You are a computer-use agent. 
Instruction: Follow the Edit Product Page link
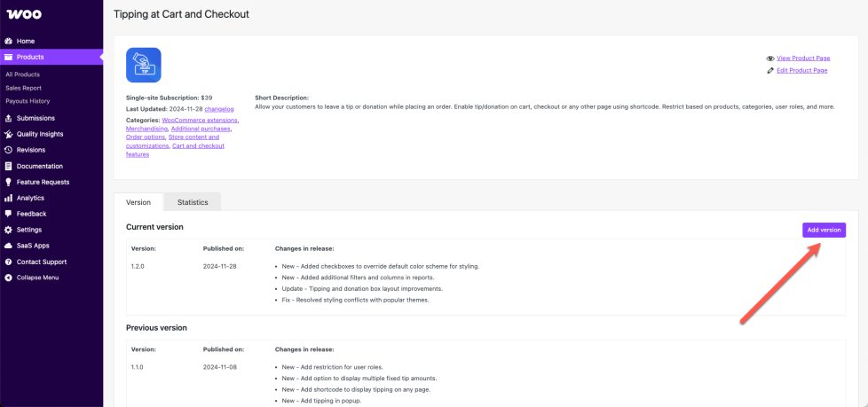tap(801, 70)
